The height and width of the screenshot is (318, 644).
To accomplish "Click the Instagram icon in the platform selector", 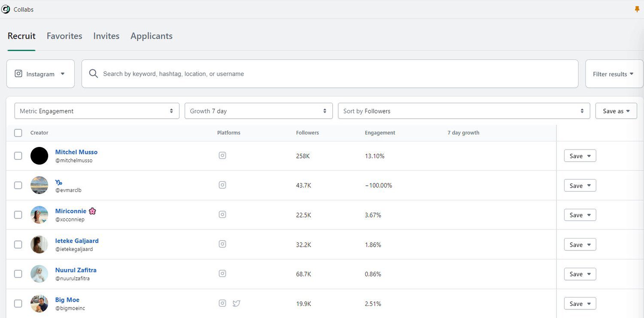I will (x=18, y=73).
